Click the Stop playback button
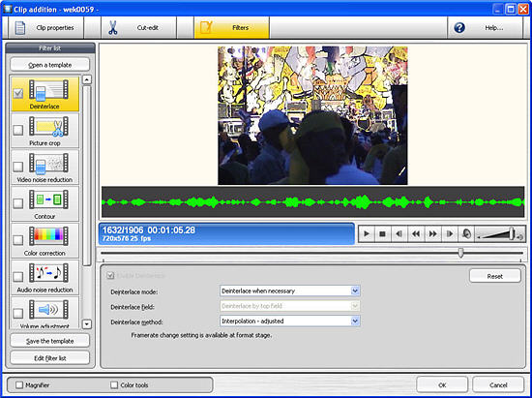 pyautogui.click(x=382, y=234)
